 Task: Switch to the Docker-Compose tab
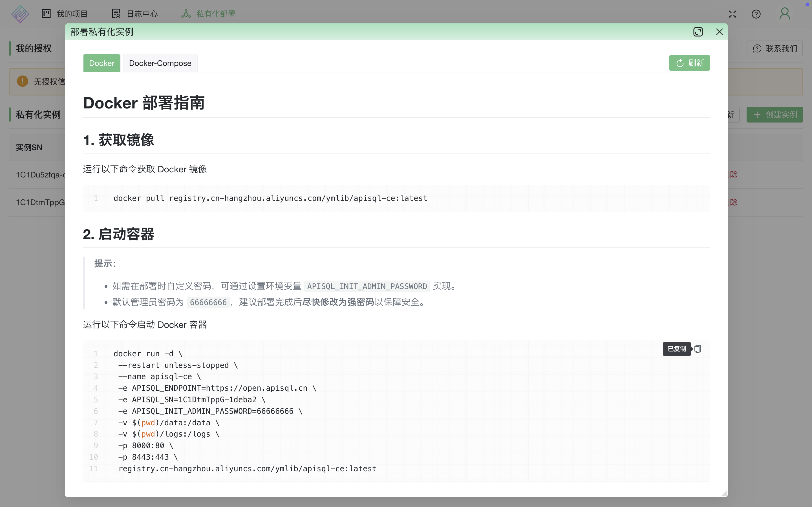click(160, 63)
